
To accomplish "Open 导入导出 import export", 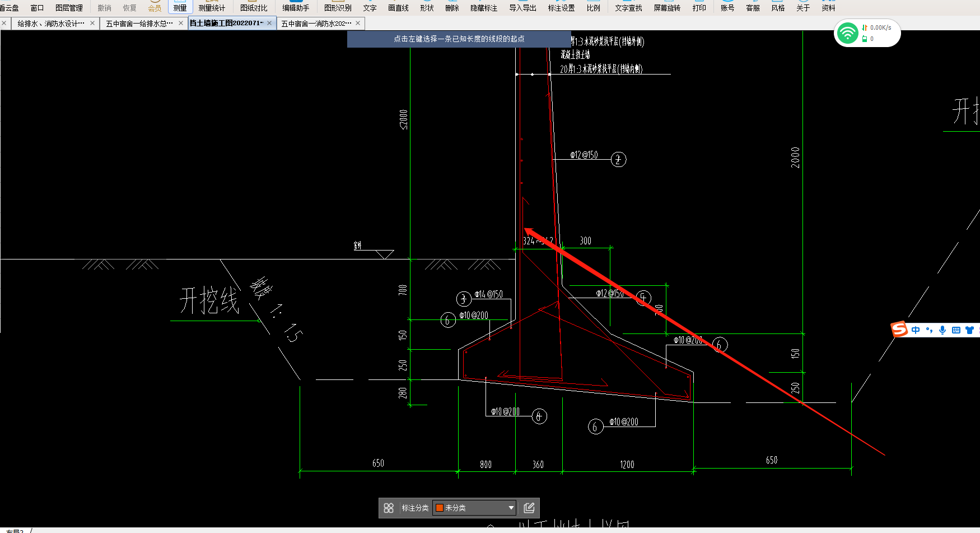I will pyautogui.click(x=522, y=8).
